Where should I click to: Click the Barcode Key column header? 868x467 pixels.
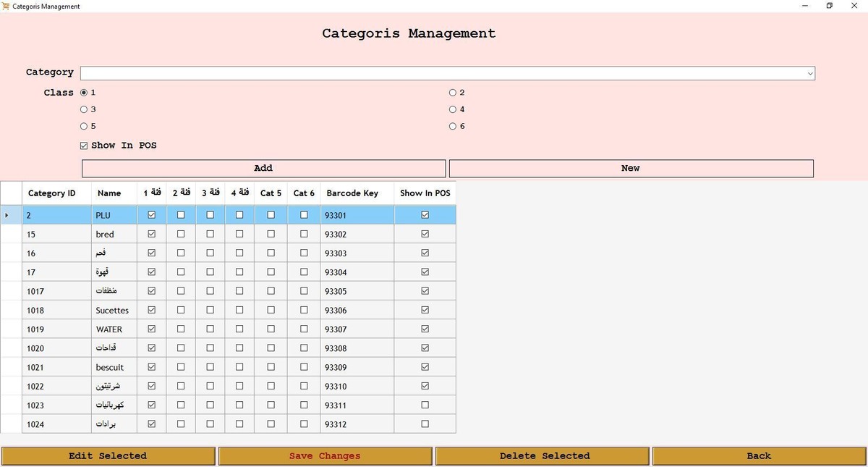tap(352, 193)
